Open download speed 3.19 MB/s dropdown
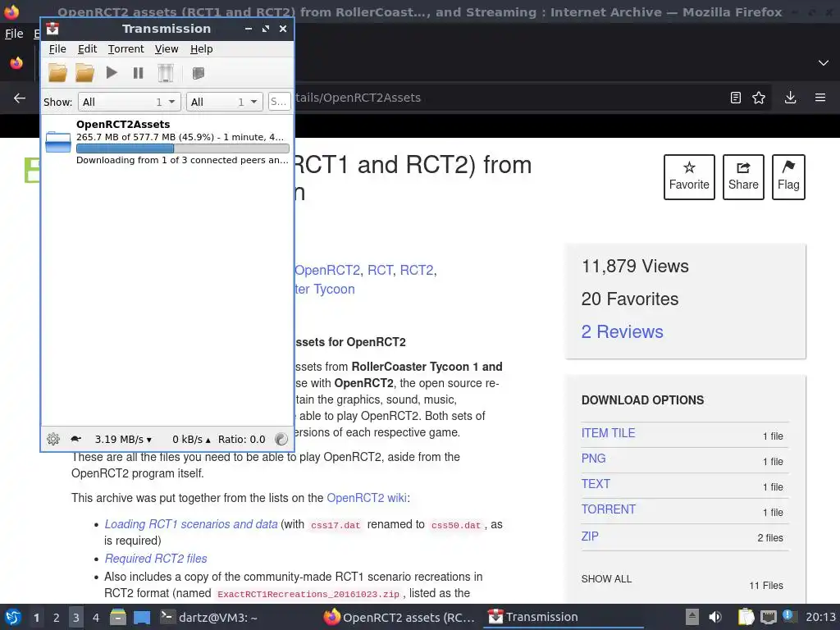Screen dimensions: 840x630 (x=123, y=440)
